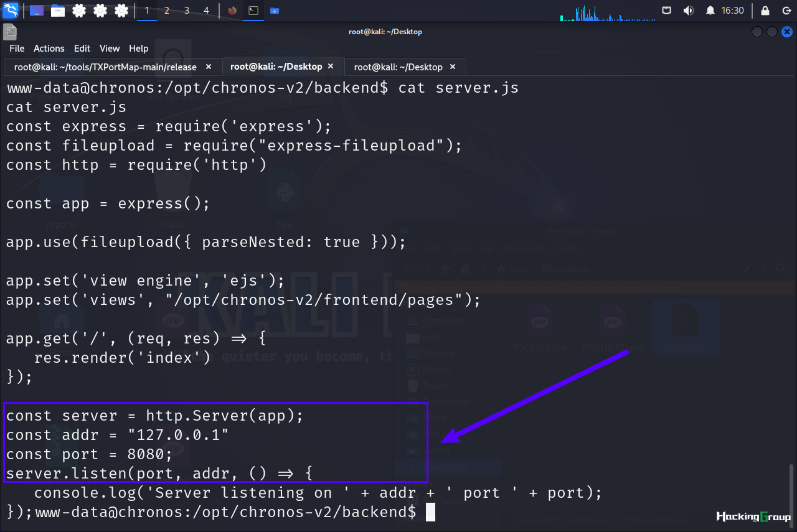The width and height of the screenshot is (797, 532).
Task: Click the lock screen icon
Action: click(x=765, y=11)
